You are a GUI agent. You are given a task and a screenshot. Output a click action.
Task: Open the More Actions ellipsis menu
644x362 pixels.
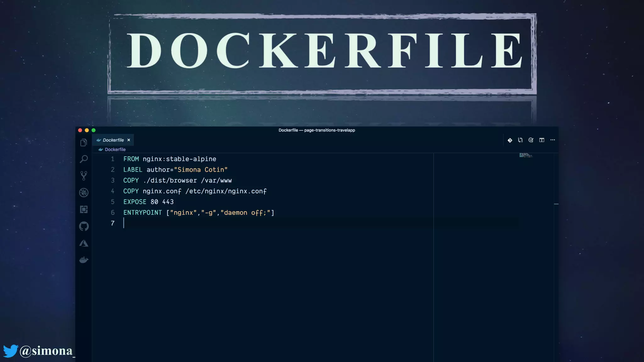tap(552, 140)
